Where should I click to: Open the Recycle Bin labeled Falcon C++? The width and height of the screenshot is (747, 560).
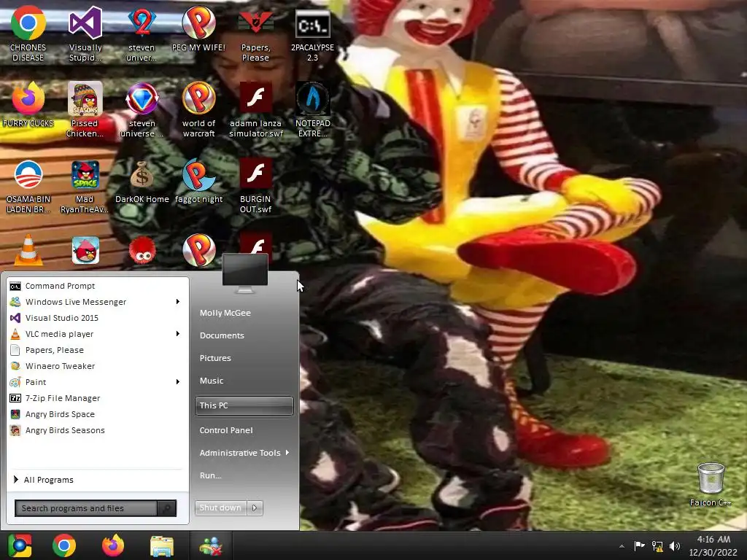point(711,484)
